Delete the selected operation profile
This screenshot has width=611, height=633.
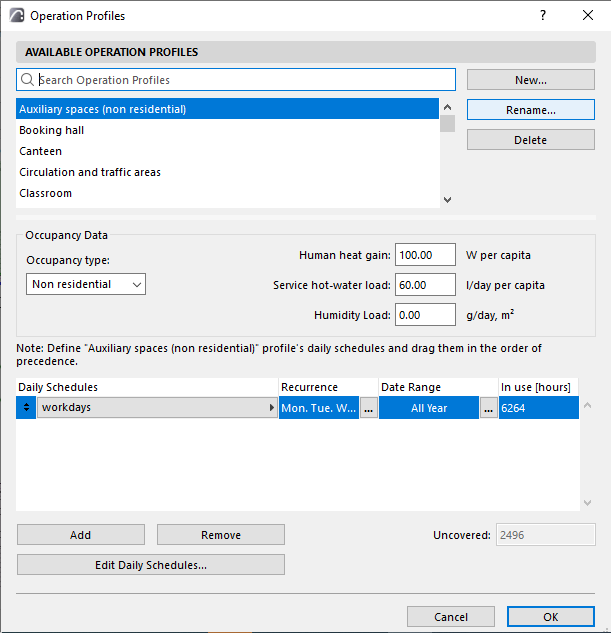tap(531, 140)
